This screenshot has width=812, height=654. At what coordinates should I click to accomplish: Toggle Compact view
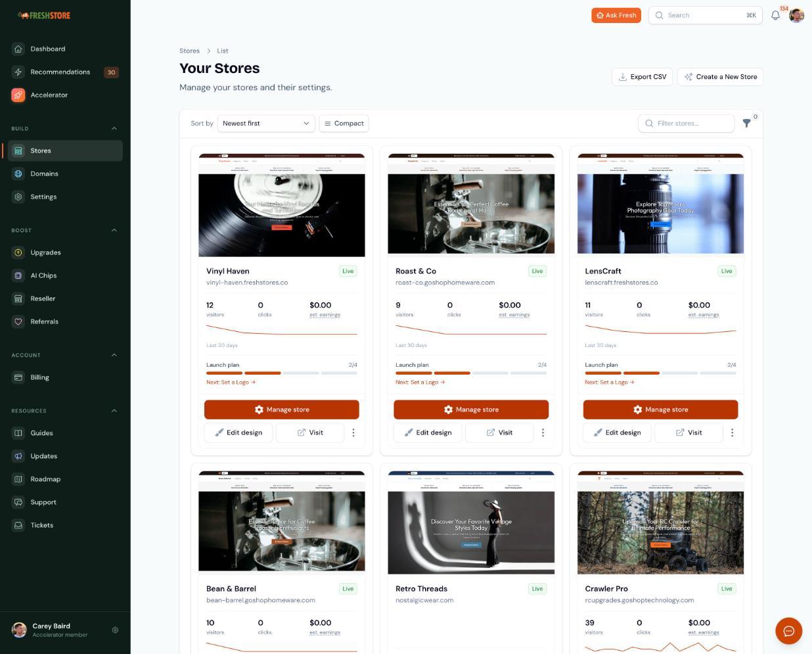point(344,123)
